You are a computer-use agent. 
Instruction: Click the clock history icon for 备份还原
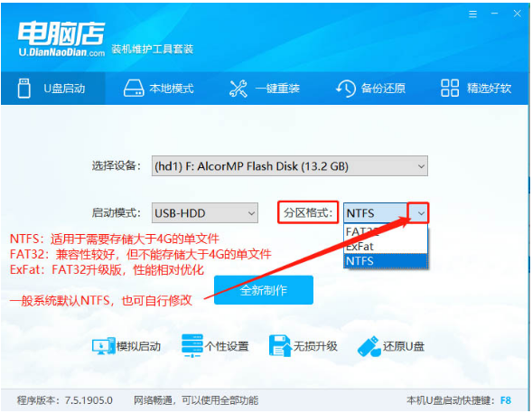coord(346,89)
